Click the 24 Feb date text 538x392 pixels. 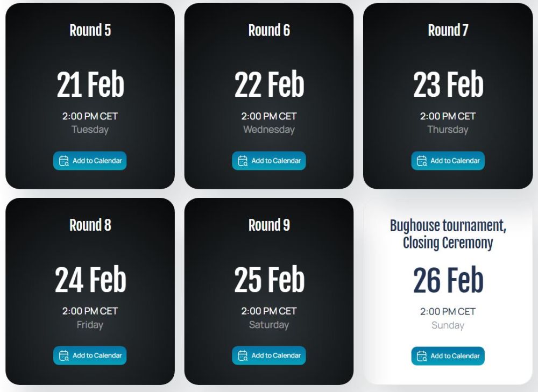pos(90,279)
